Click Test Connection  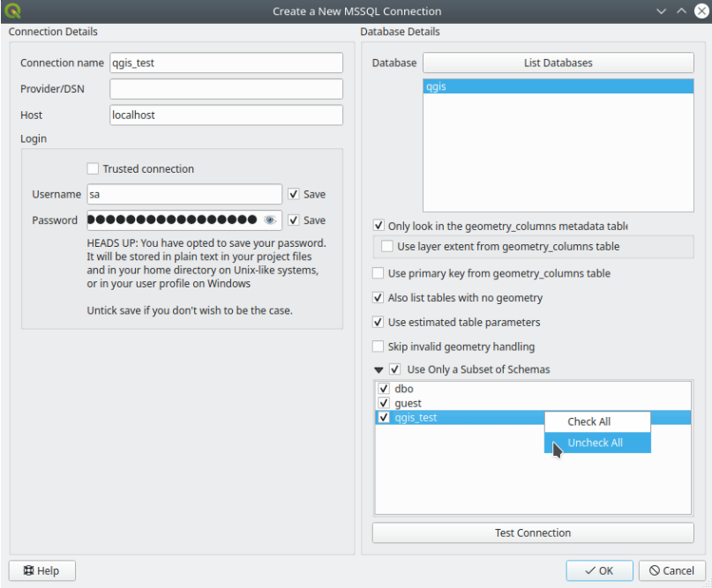tap(532, 532)
